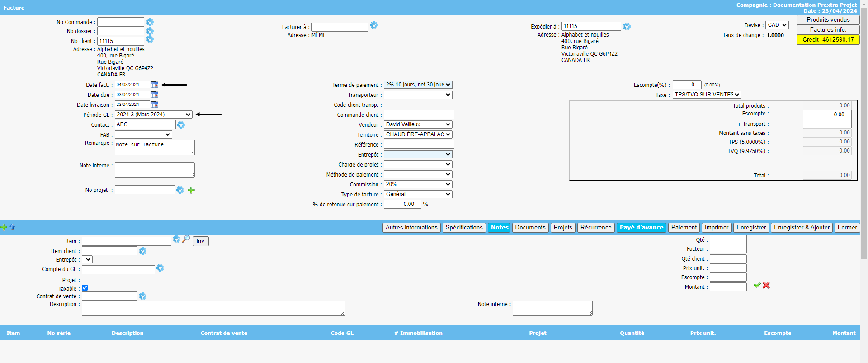The height and width of the screenshot is (363, 868).
Task: Click the Remarque text area
Action: pyautogui.click(x=154, y=148)
